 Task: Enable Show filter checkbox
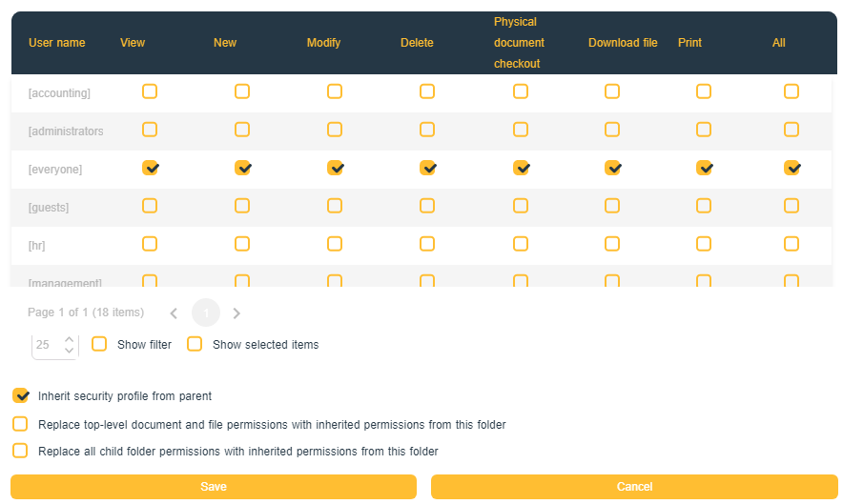coord(99,344)
